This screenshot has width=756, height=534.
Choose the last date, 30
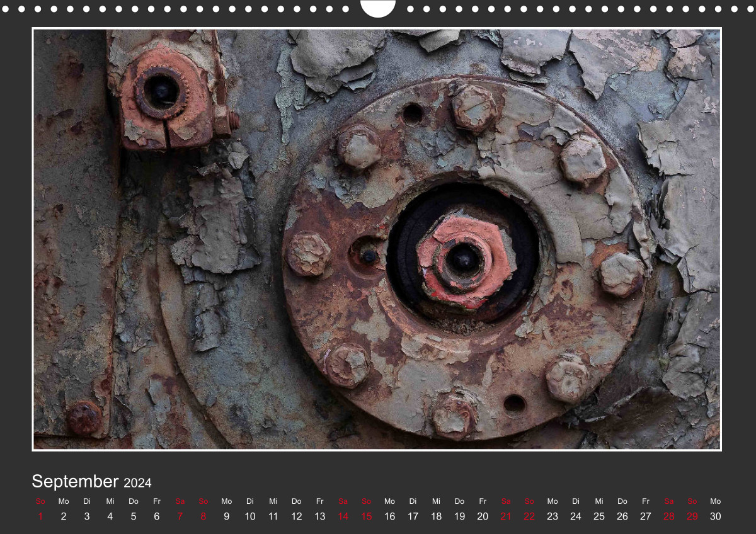click(716, 516)
